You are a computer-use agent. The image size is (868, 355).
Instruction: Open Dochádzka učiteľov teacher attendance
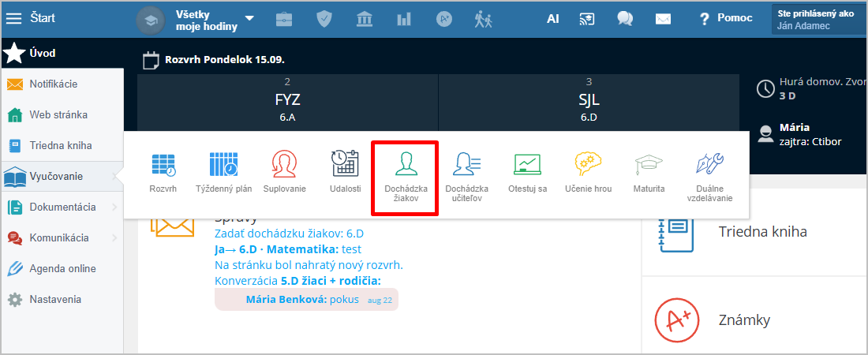(x=466, y=164)
